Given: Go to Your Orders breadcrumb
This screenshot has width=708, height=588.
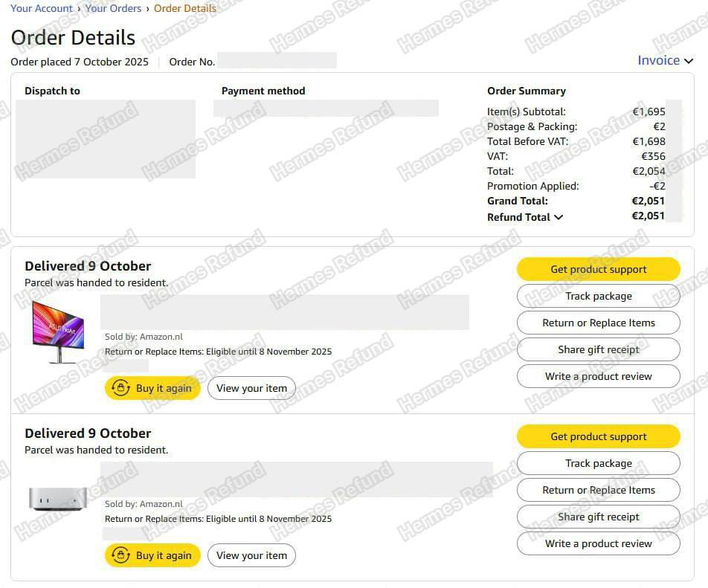Looking at the screenshot, I should pos(113,9).
